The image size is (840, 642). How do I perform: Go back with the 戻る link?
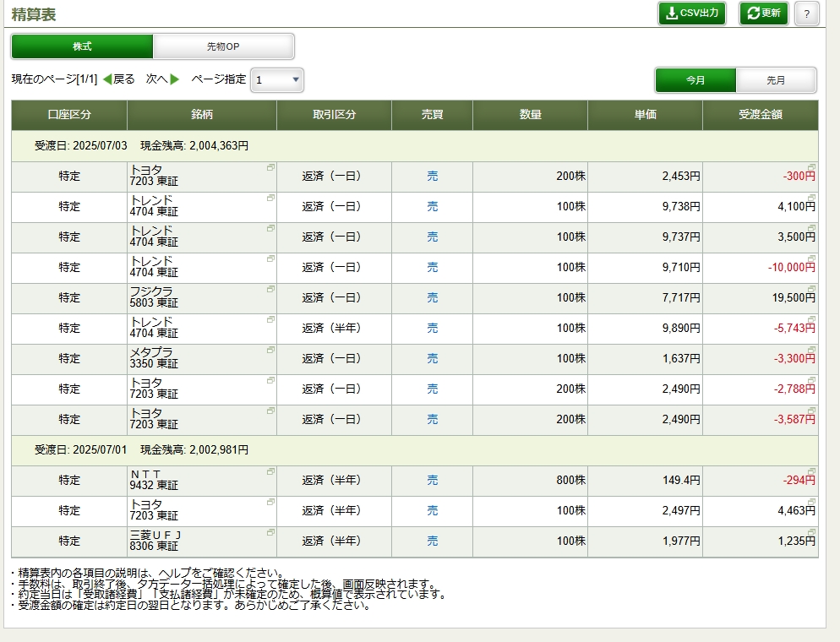click(x=118, y=79)
